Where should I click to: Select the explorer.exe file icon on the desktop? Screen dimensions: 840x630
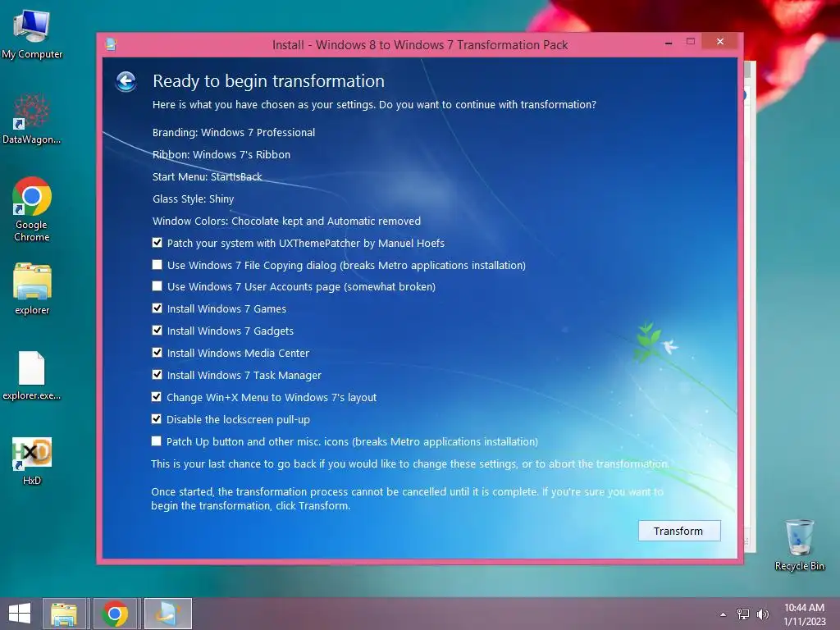32,376
